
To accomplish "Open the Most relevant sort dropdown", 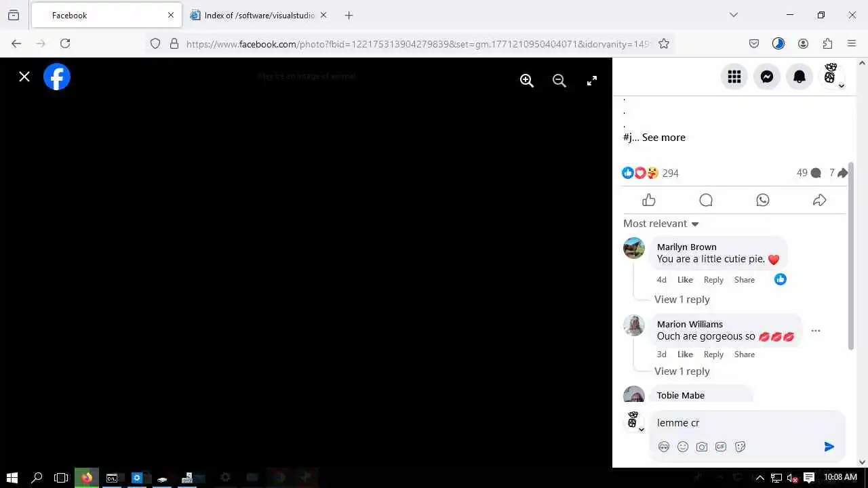I will [661, 224].
